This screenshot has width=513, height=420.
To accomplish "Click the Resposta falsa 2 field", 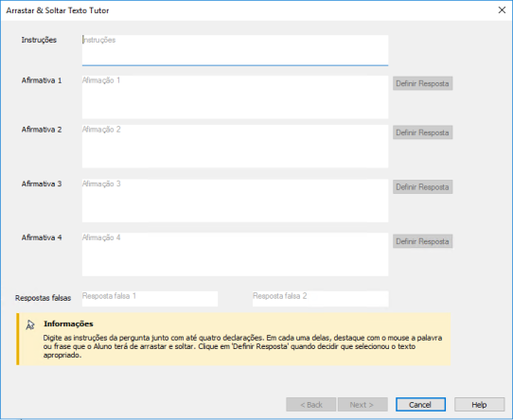I will coord(321,299).
